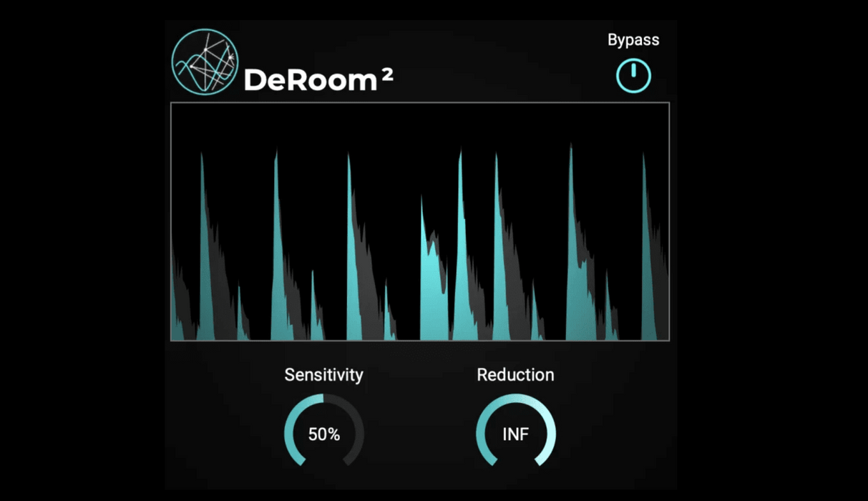
Task: Click the Sensitivity label
Action: pyautogui.click(x=324, y=375)
